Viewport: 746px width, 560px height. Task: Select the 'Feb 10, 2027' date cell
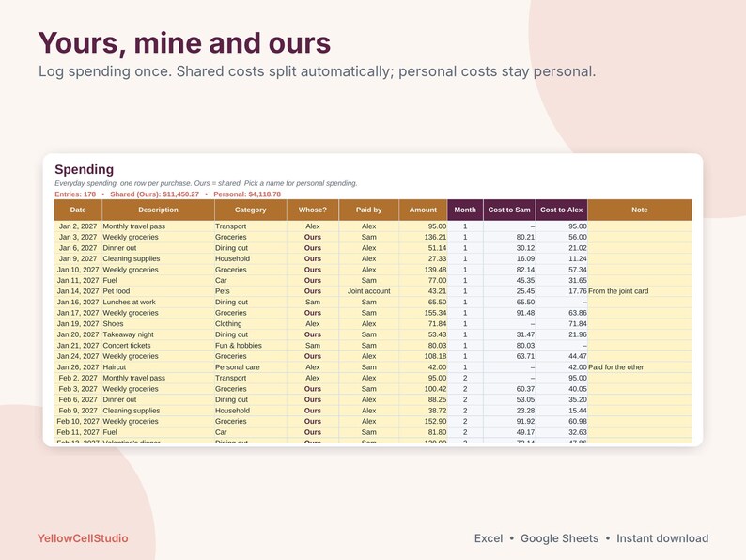pos(78,422)
